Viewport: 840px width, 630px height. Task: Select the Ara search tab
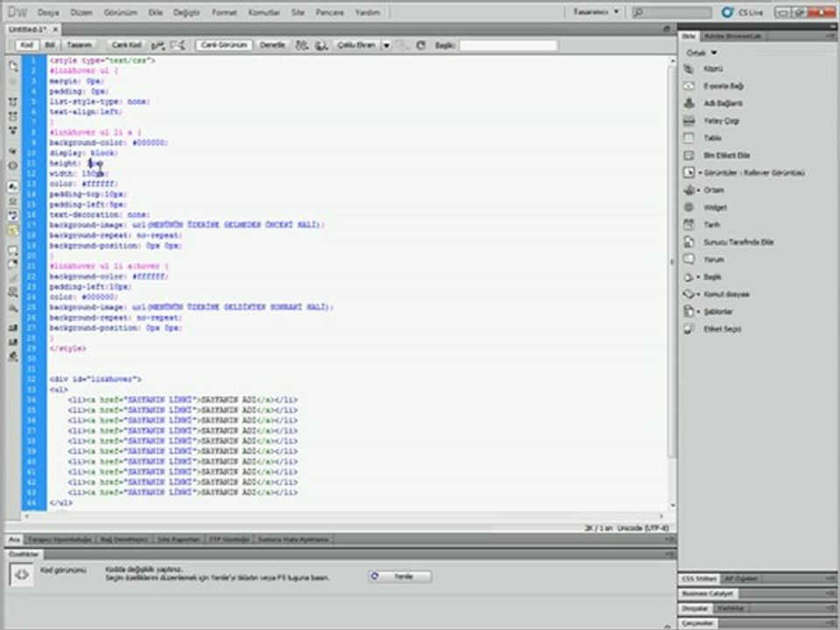pyautogui.click(x=15, y=540)
